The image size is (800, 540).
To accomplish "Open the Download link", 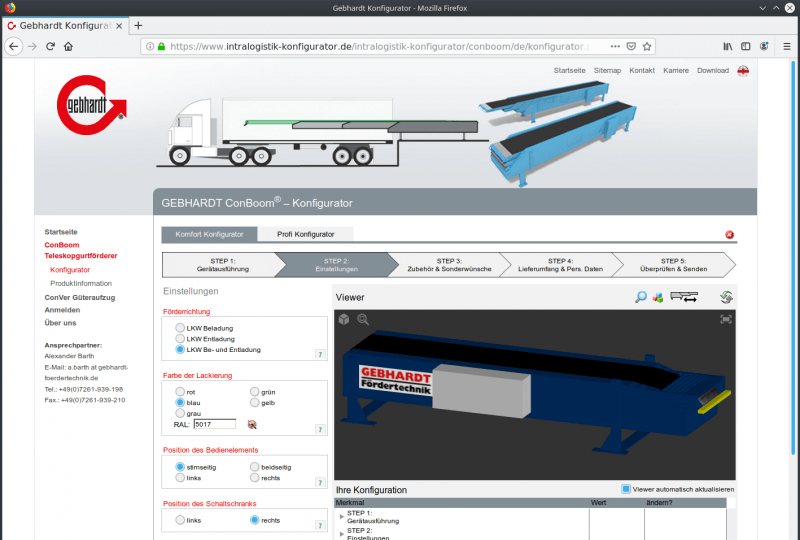I will pyautogui.click(x=713, y=70).
